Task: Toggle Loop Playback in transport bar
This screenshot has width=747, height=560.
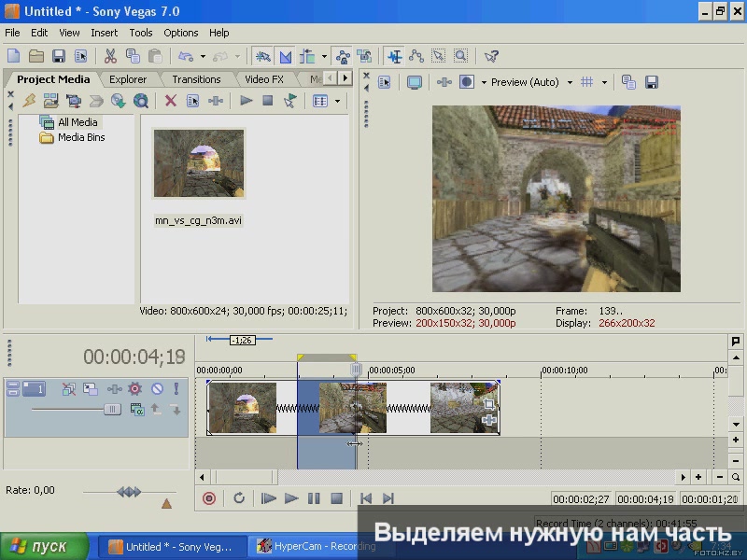Action: coord(239,498)
